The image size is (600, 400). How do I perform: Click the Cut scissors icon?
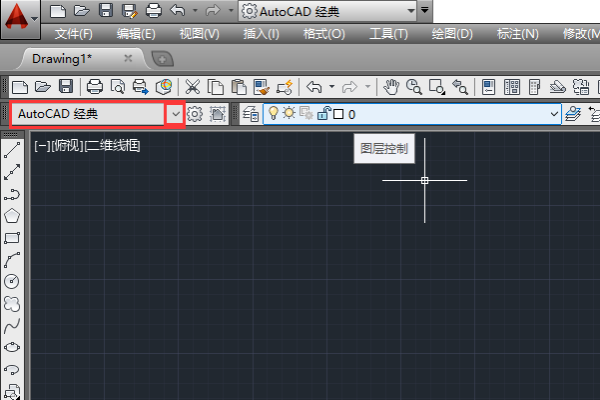tap(192, 87)
